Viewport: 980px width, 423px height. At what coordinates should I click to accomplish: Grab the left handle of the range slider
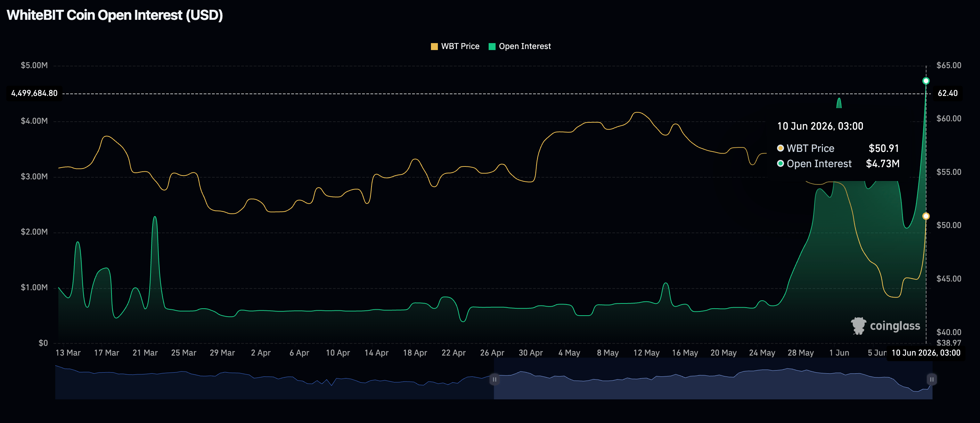(494, 379)
